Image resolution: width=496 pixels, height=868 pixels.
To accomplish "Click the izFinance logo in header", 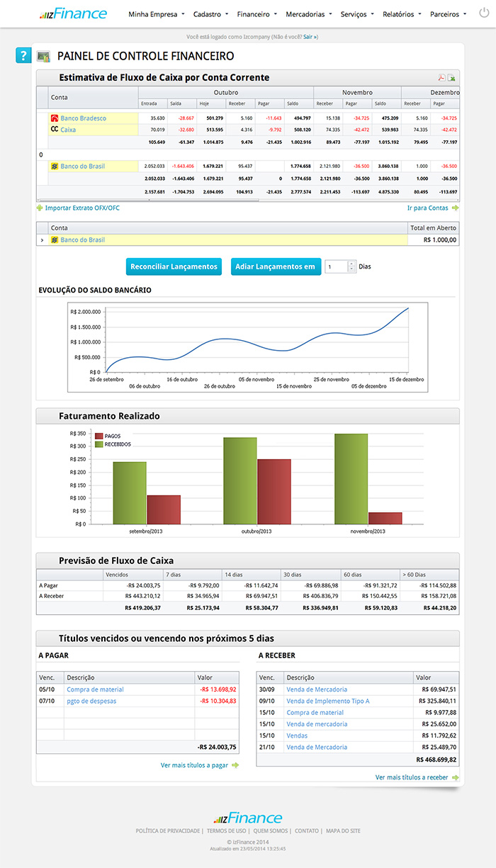I will [x=74, y=13].
